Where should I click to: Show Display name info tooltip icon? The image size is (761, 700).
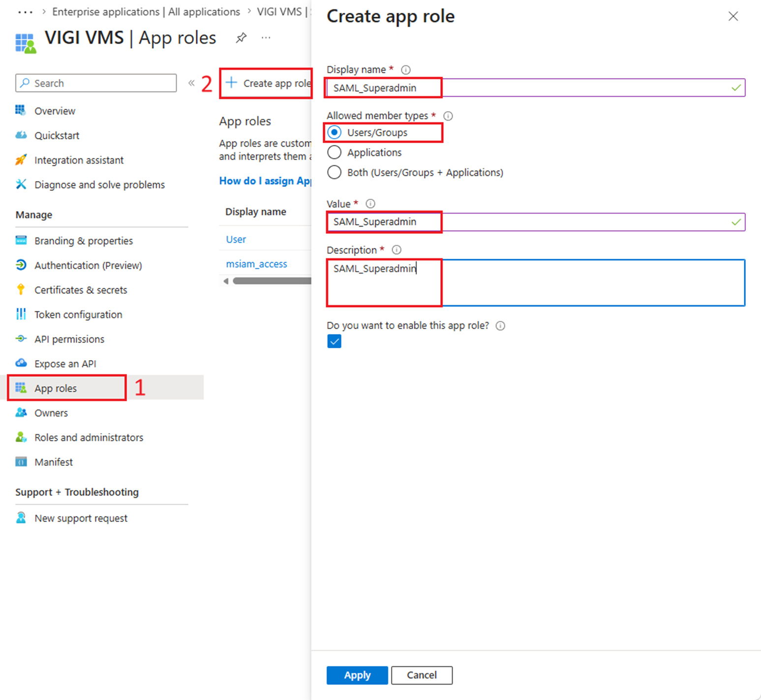pos(406,70)
